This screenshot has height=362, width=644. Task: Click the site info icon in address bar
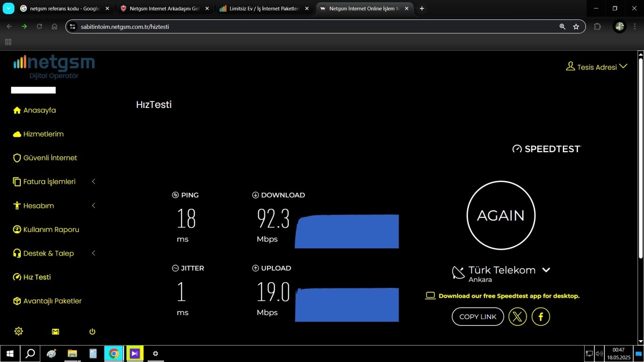pos(73,27)
